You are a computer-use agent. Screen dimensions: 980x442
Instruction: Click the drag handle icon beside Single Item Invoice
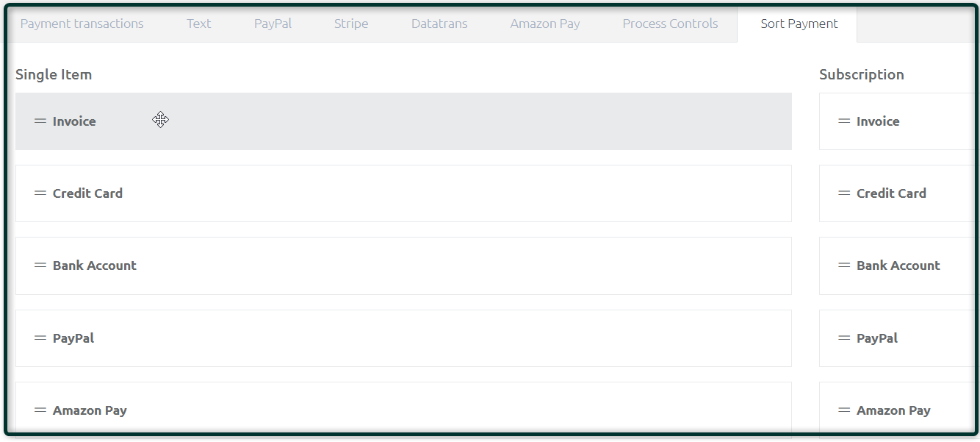click(40, 121)
